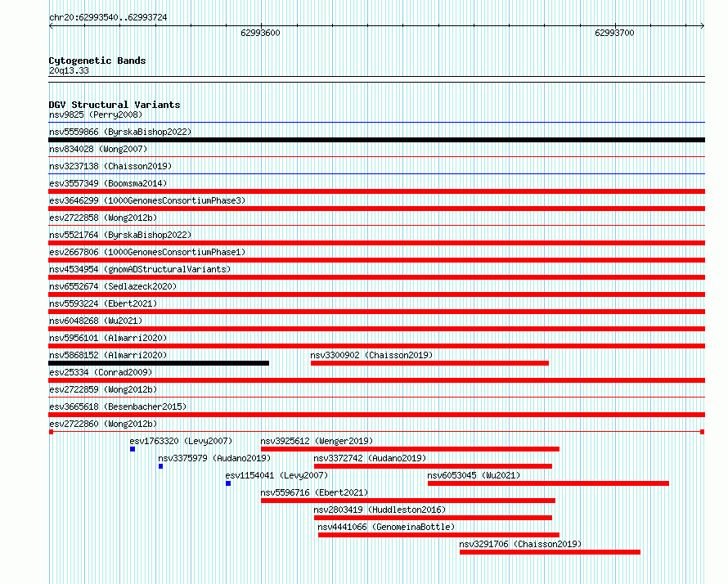This screenshot has width=728, height=584.
Task: Open nsv3300902 (Chaisson2019) variant label
Action: (x=371, y=355)
